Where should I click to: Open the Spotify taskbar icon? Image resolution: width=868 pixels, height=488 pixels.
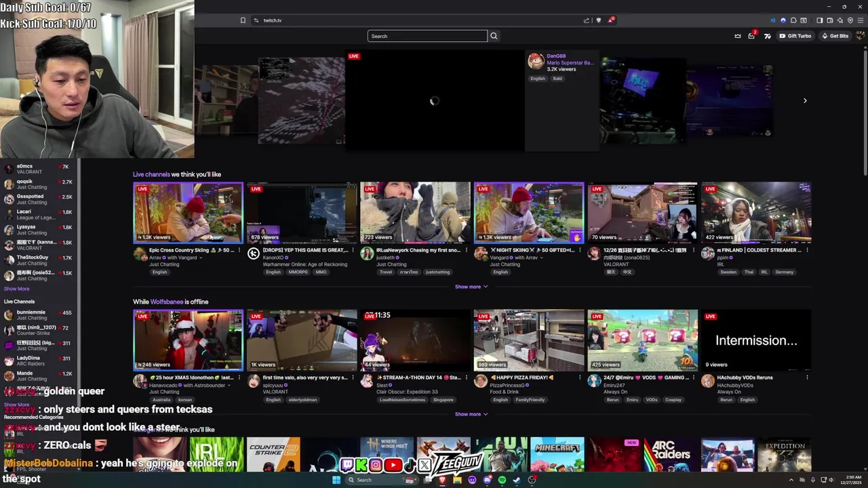pyautogui.click(x=502, y=480)
